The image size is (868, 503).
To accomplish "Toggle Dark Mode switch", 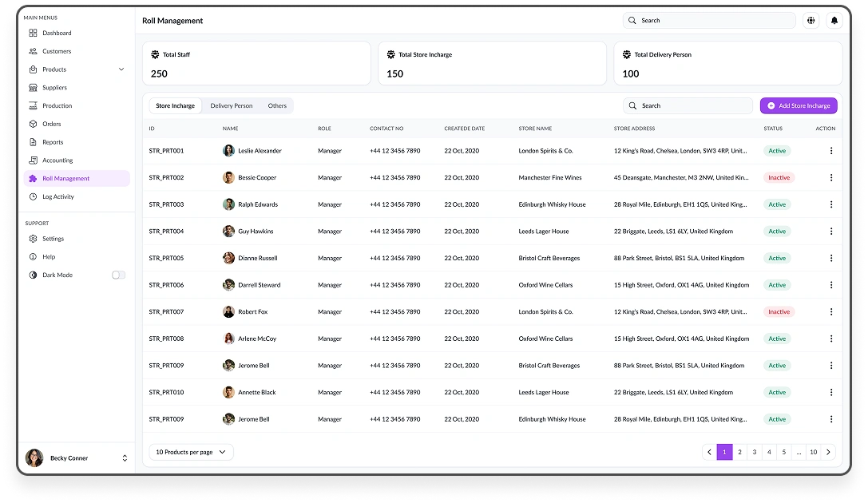I will (x=118, y=275).
